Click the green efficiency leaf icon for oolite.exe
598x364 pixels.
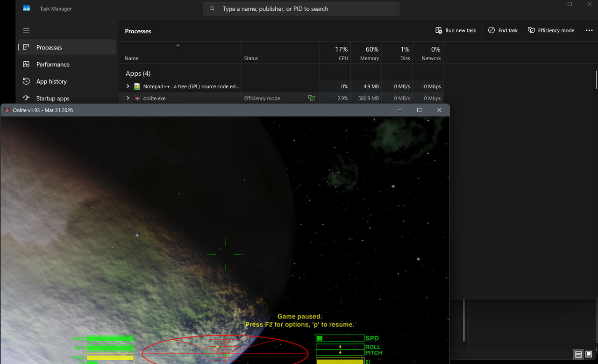[312, 98]
